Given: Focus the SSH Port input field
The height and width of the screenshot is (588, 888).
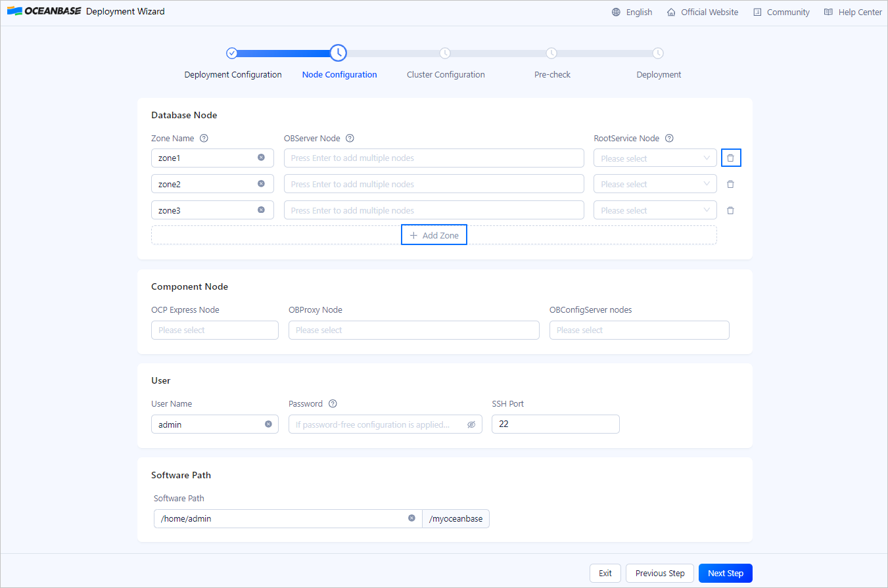Looking at the screenshot, I should pyautogui.click(x=555, y=424).
